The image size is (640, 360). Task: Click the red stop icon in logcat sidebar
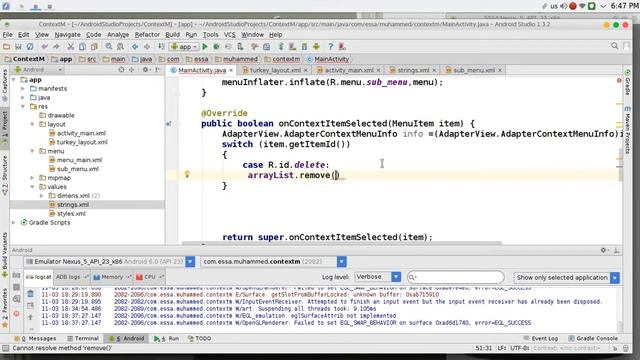point(16,313)
